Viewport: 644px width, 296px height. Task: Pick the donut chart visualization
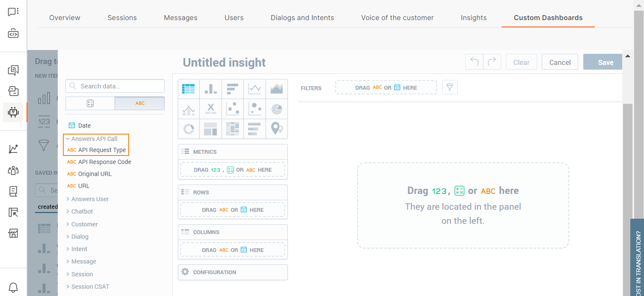189,129
